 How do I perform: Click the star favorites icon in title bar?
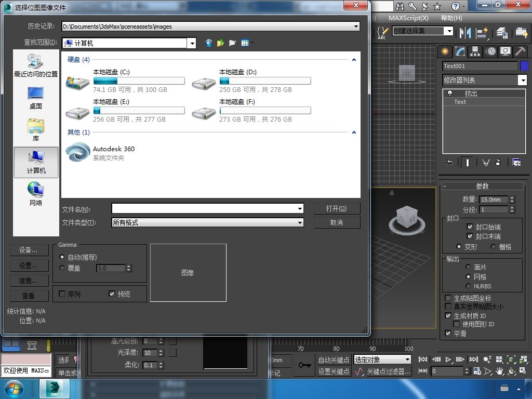tap(437, 6)
